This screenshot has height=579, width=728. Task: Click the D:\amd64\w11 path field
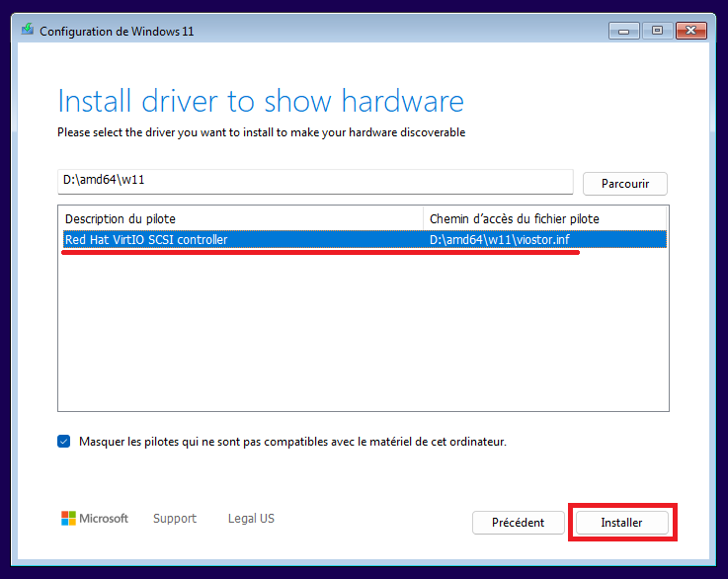[315, 182]
